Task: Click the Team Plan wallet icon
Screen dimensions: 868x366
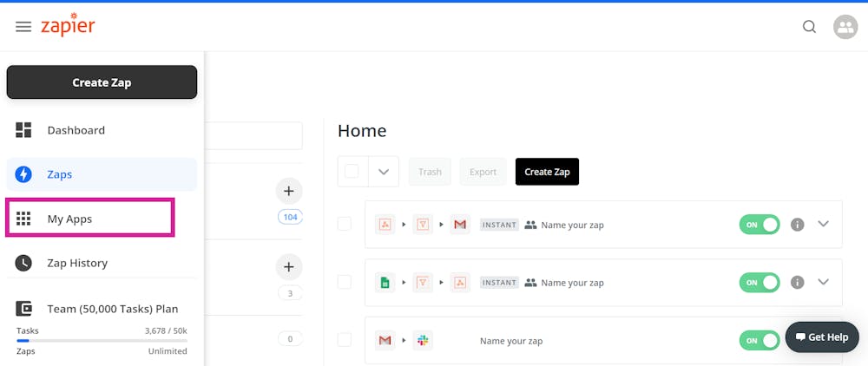Action: click(23, 309)
